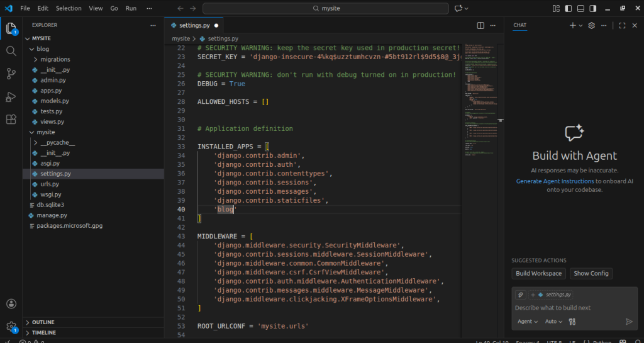Open the Extensions view
This screenshot has width=644, height=343.
11,119
